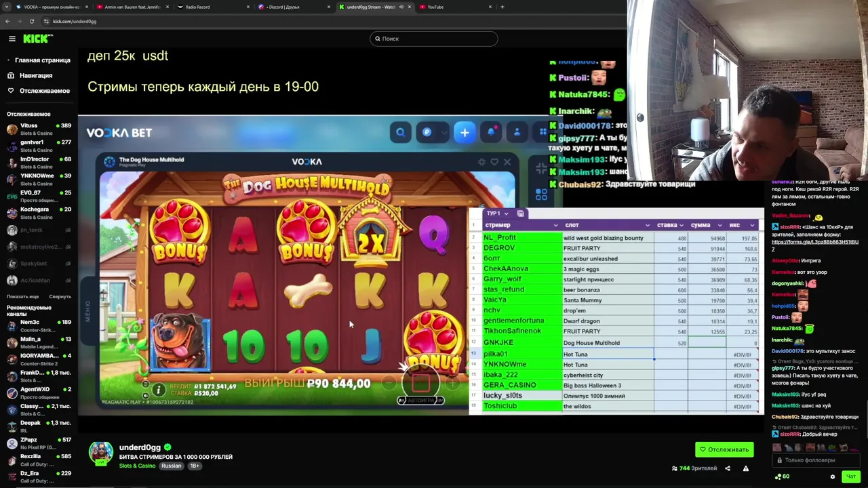868x488 pixels.
Task: Open the икс column filter
Action: 752,226
